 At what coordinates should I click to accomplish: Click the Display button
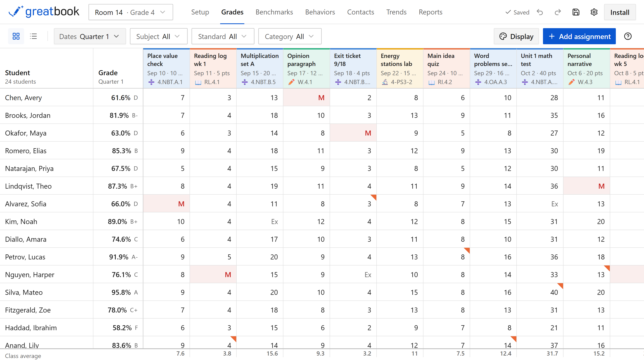click(516, 36)
